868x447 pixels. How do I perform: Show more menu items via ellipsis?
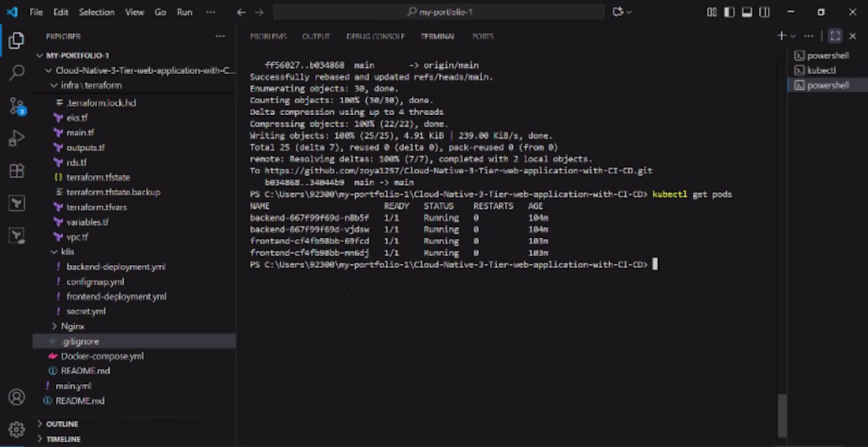coord(211,12)
